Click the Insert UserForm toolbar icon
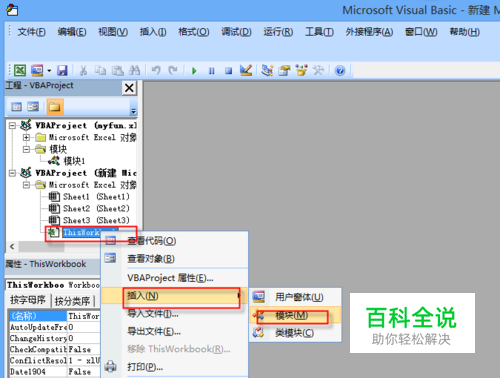The image size is (500, 378). point(37,70)
